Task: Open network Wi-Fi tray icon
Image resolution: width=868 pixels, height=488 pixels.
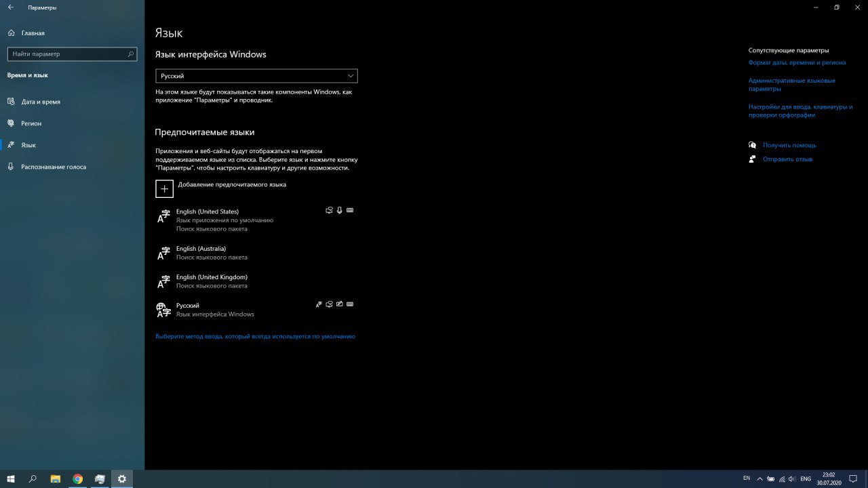Action: pyautogui.click(x=782, y=479)
